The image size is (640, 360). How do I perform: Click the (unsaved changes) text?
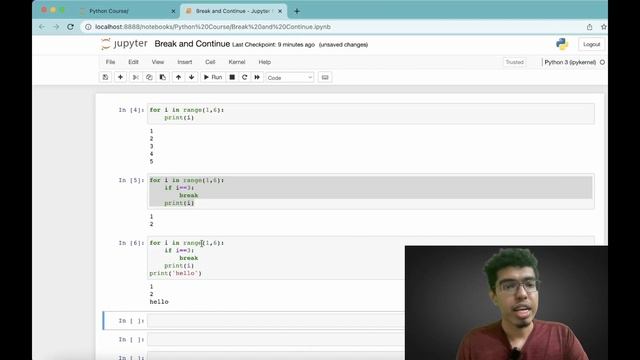343,45
